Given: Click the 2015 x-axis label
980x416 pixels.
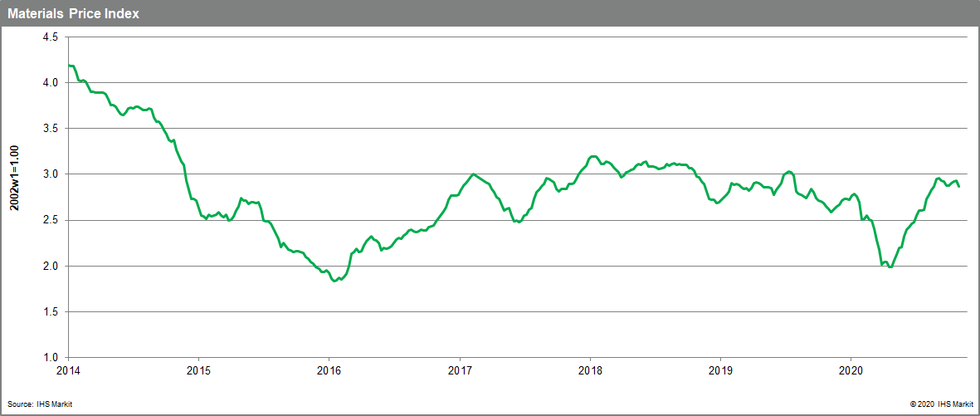Looking at the screenshot, I should pos(198,370).
